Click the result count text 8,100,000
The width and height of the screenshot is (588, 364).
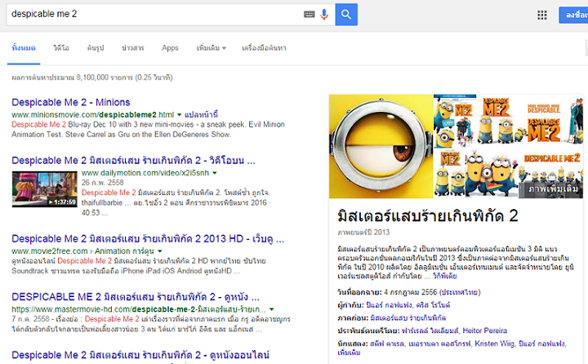coord(92,78)
